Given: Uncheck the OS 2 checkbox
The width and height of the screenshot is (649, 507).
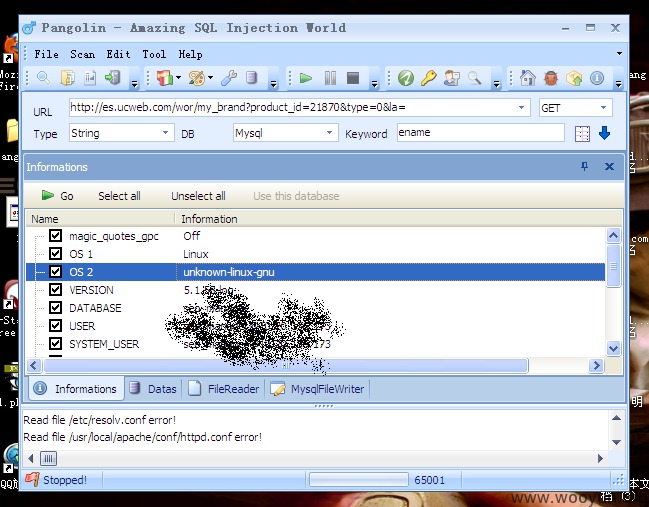Looking at the screenshot, I should tap(55, 272).
